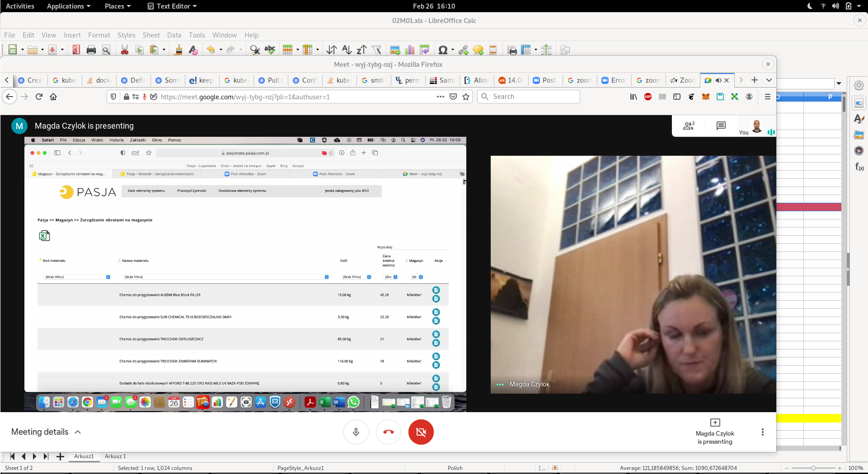Mute the Meet tab audio

(718, 80)
